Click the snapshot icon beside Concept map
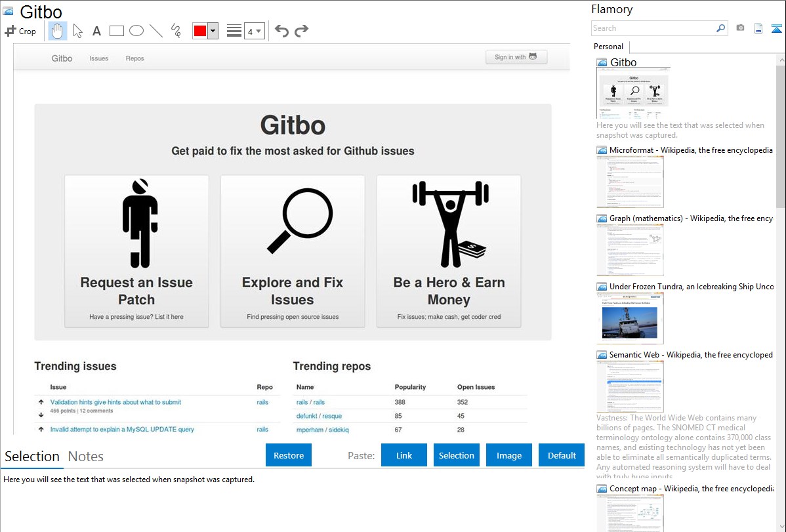This screenshot has width=786, height=532. point(602,489)
